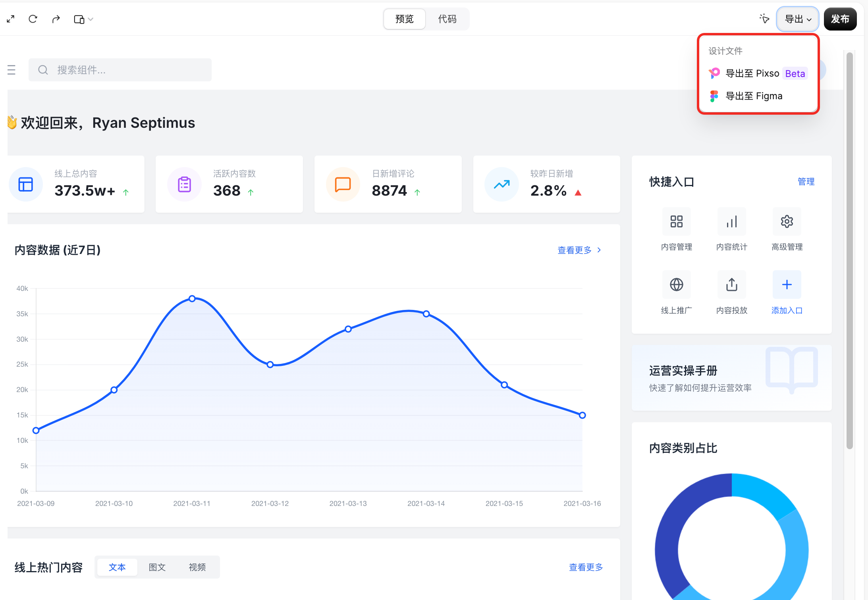This screenshot has width=868, height=600.
Task: Click the element picker cursor icon
Action: point(764,19)
